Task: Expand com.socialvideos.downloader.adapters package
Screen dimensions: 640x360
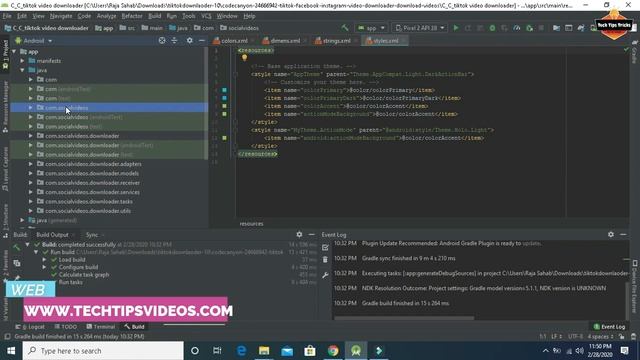Action: tap(31, 164)
